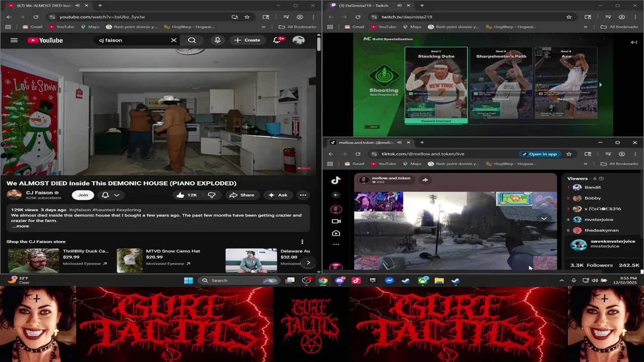Click TikTok sidebar back arrow

336,195
